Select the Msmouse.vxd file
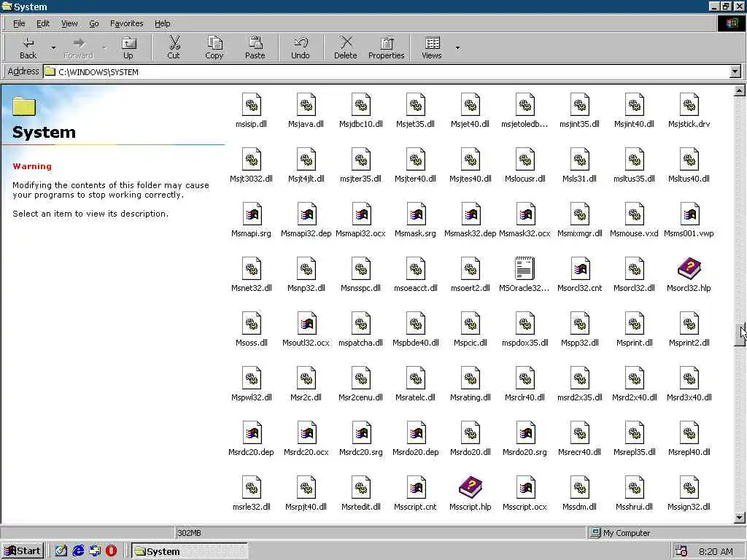The height and width of the screenshot is (560, 747). click(x=634, y=220)
